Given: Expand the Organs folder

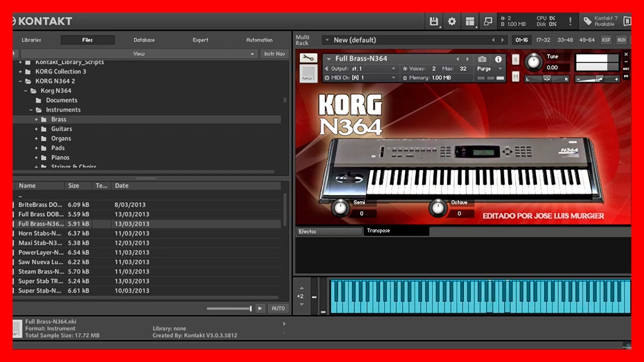Looking at the screenshot, I should 36,139.
